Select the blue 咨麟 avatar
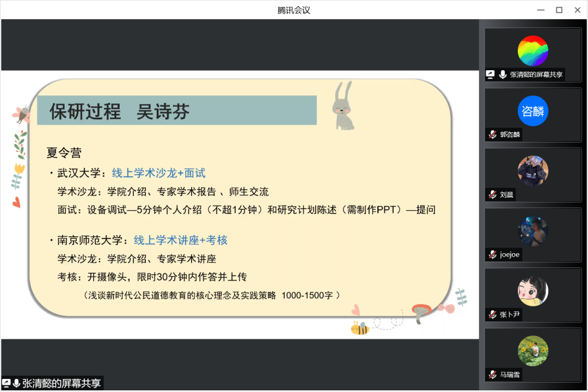 (532, 111)
